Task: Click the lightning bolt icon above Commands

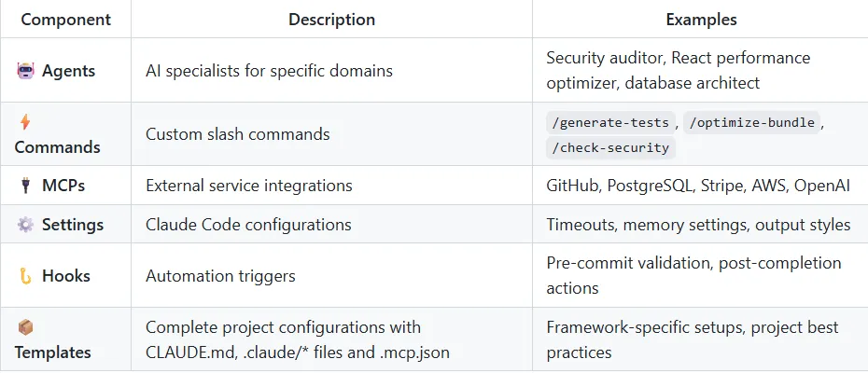Action: coord(25,121)
